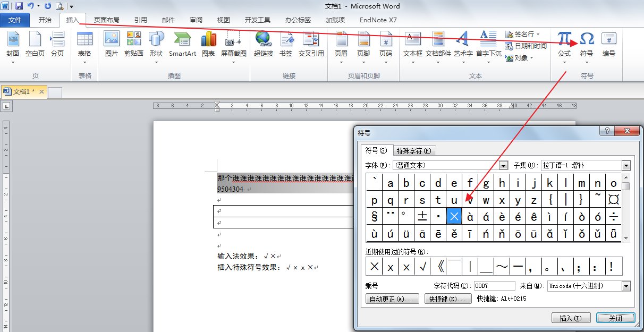Screen dimensions: 644x332
Task: Switch to the 特殊字符 tab
Action: [414, 150]
